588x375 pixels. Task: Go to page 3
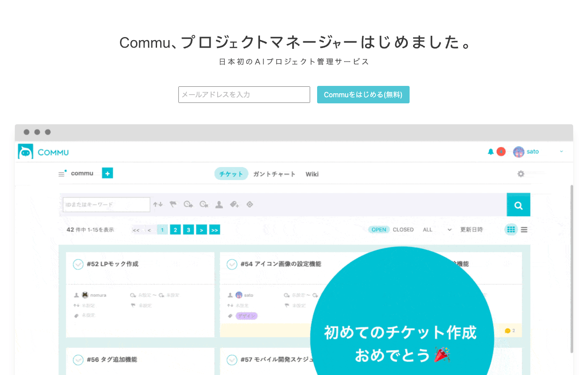pos(188,230)
